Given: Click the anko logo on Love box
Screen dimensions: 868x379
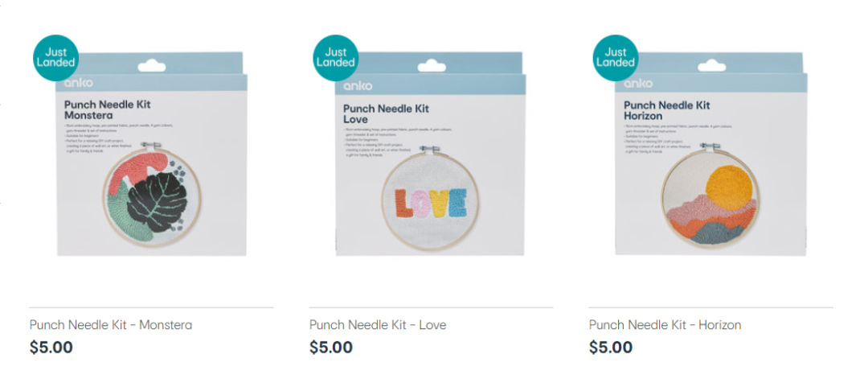Looking at the screenshot, I should [x=358, y=86].
